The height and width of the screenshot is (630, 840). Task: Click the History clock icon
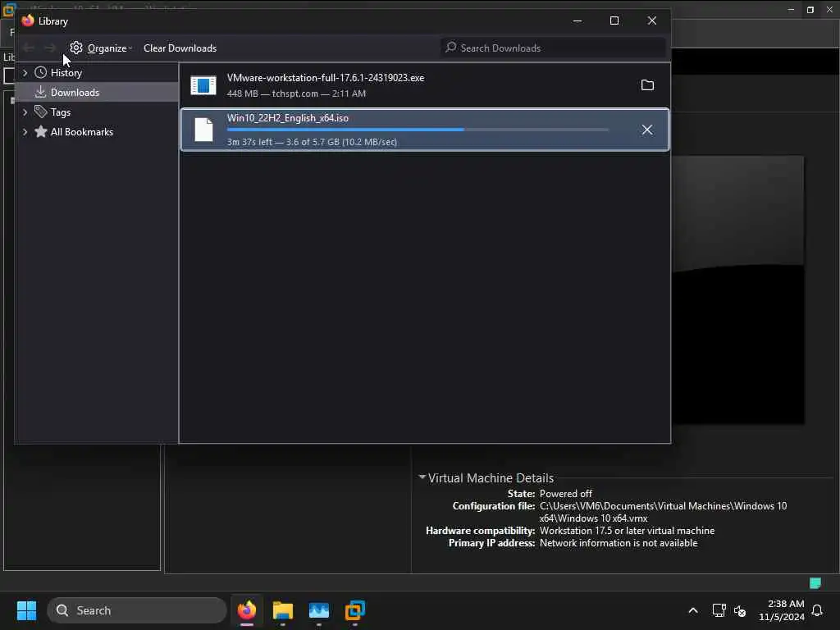point(41,72)
